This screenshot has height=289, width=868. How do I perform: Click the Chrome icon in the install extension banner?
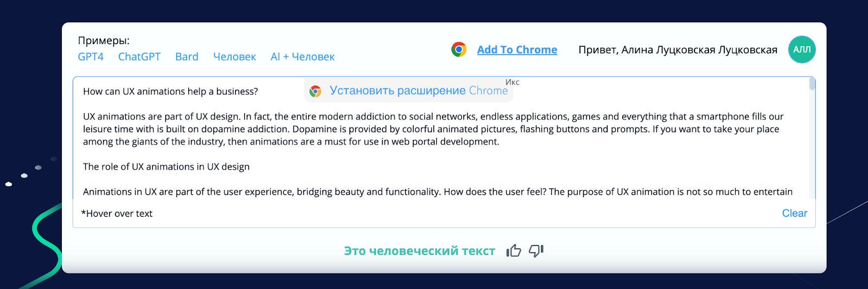pyautogui.click(x=315, y=91)
